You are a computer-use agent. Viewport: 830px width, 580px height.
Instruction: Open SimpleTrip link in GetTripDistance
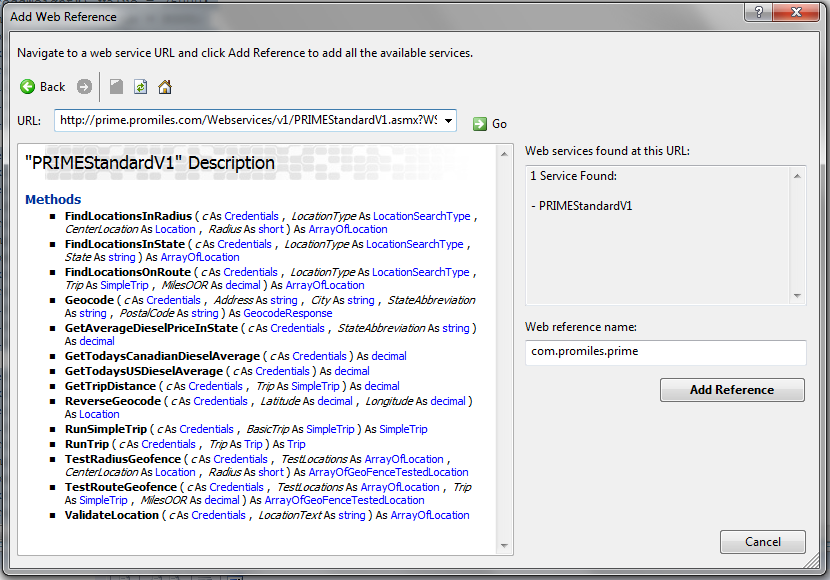[x=315, y=386]
